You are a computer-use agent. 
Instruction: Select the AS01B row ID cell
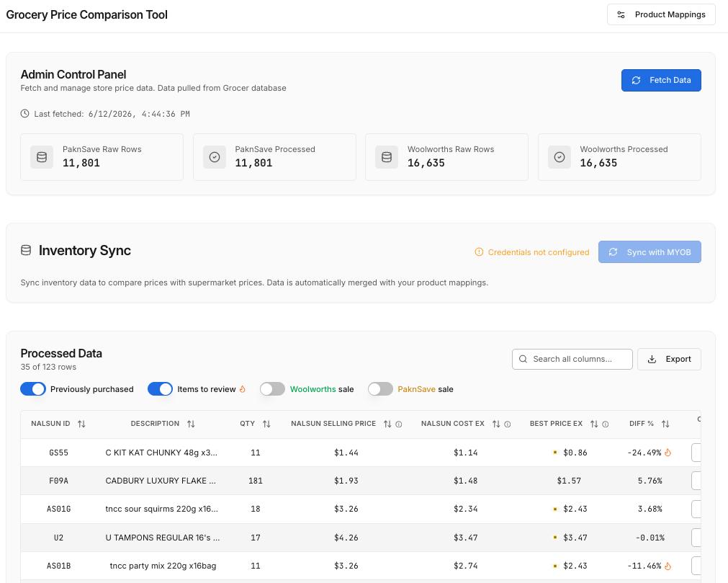coord(58,566)
